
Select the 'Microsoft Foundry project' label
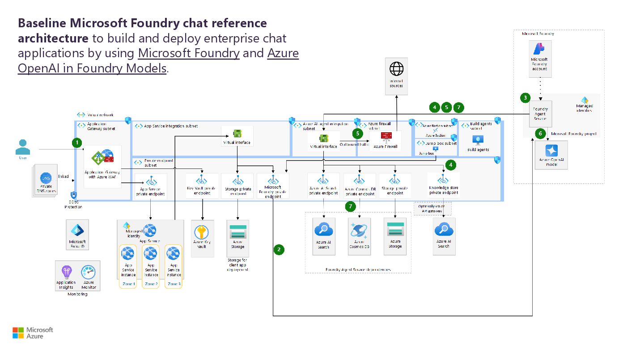point(574,133)
